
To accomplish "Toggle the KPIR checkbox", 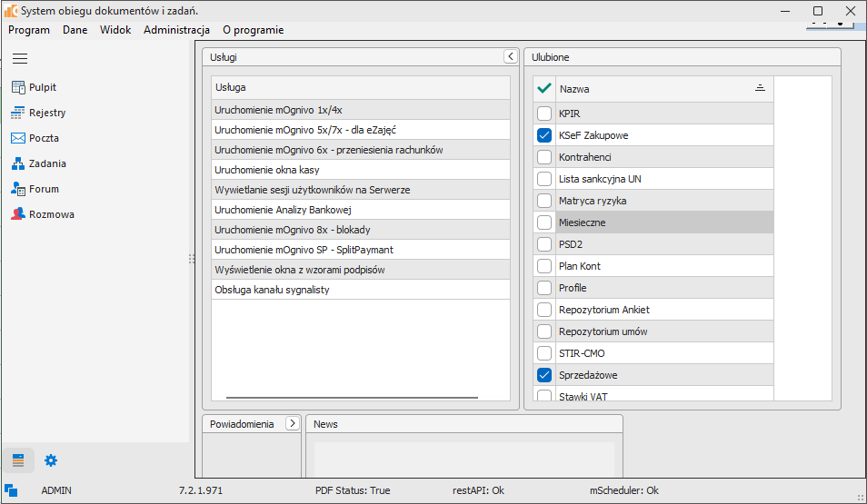I will [544, 114].
